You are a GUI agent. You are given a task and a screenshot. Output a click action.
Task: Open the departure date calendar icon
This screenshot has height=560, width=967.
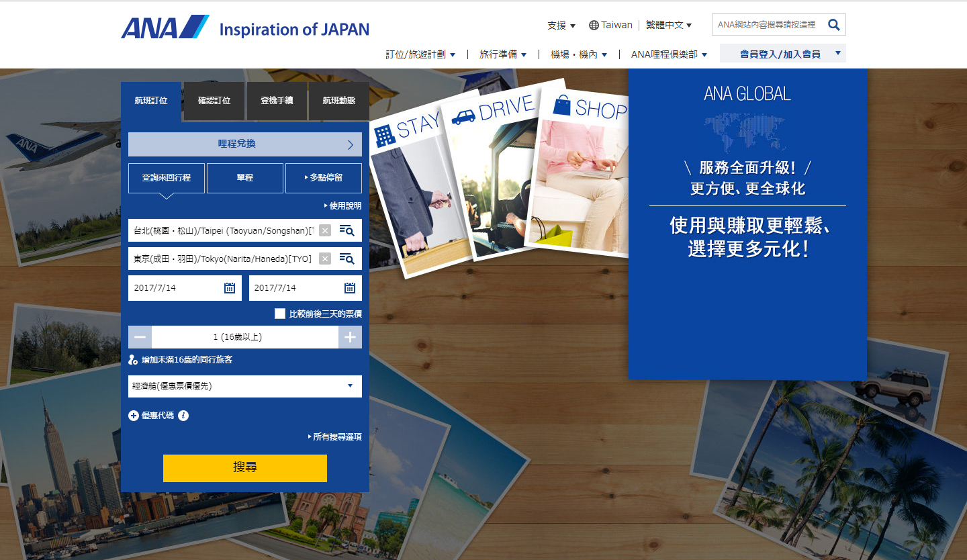(x=229, y=287)
